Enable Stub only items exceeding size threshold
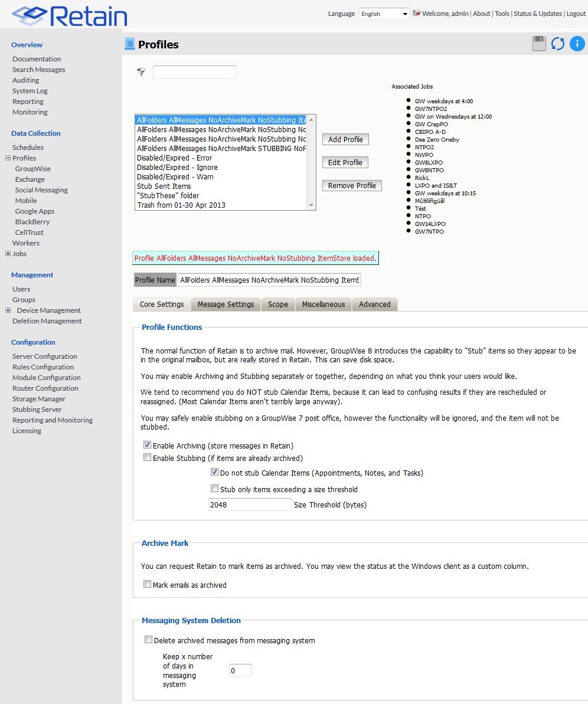The image size is (588, 704). (215, 489)
